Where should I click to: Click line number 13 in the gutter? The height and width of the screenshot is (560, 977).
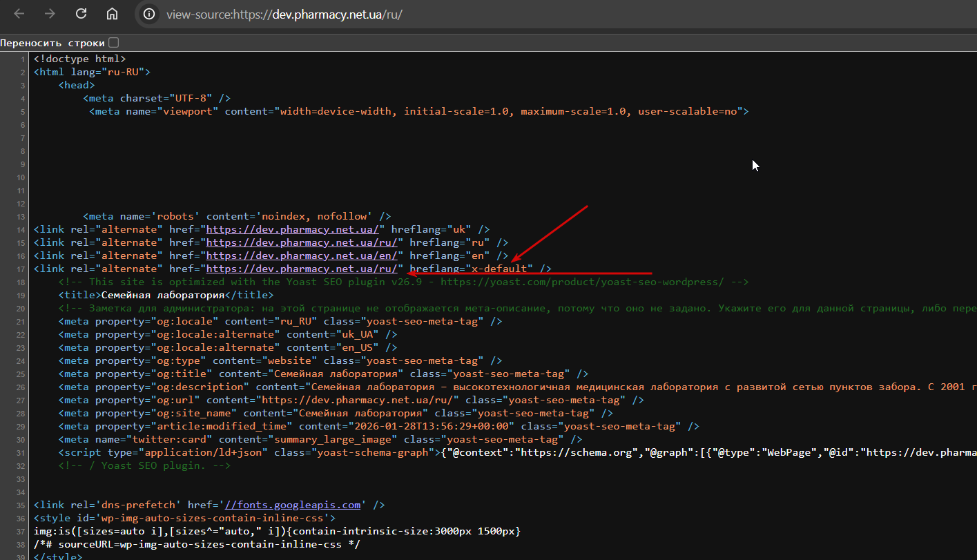(x=21, y=216)
